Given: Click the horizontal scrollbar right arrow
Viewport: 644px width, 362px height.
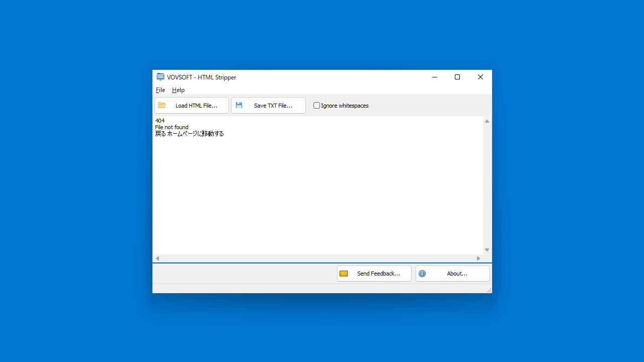Looking at the screenshot, I should pos(478,258).
